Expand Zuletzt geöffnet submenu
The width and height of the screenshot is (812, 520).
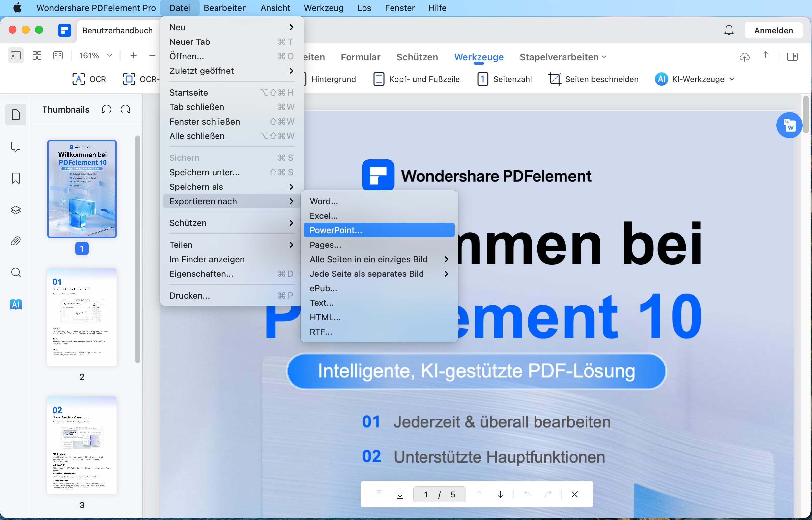click(232, 71)
